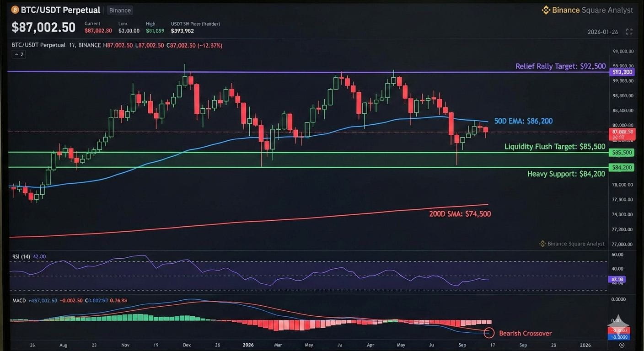Click the red current price tag on the axis

click(x=623, y=134)
